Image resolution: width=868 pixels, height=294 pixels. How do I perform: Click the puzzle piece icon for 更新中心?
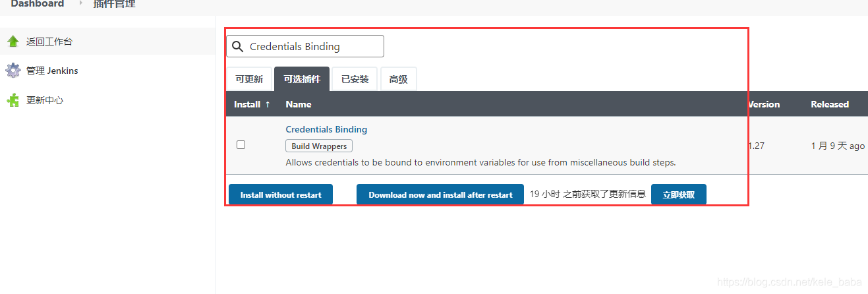pos(13,100)
